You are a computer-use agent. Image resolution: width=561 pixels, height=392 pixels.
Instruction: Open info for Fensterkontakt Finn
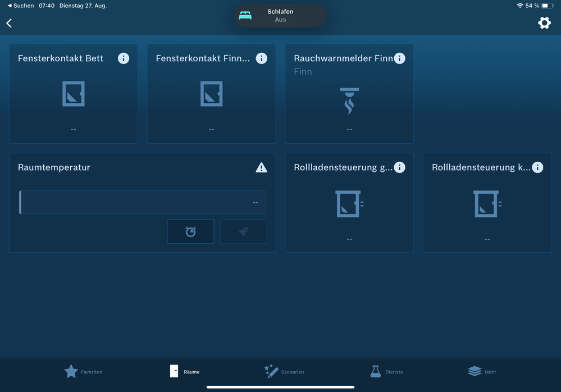pos(261,58)
